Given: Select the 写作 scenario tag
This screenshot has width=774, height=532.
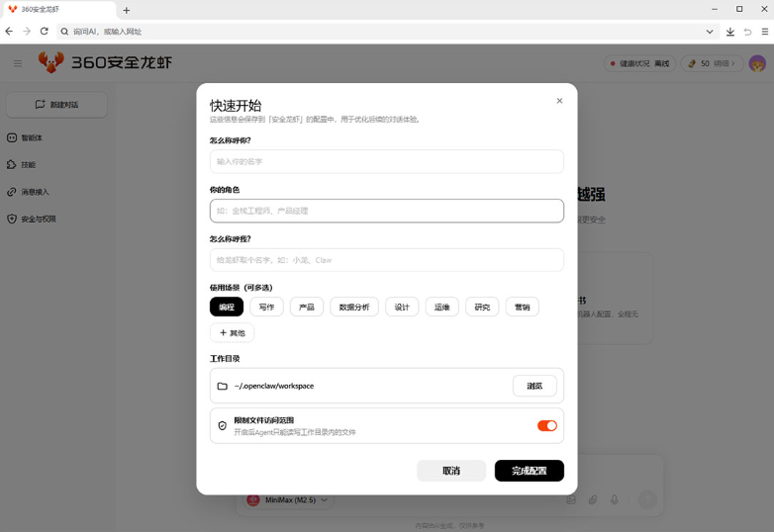Looking at the screenshot, I should pos(266,307).
